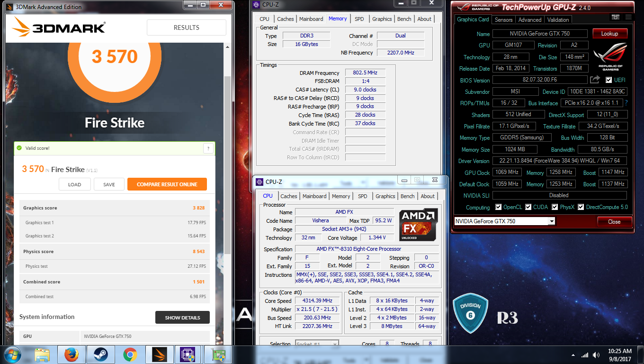The image size is (644, 364).
Task: Switch to the Validation tab in GPU-Z
Action: [x=558, y=20]
